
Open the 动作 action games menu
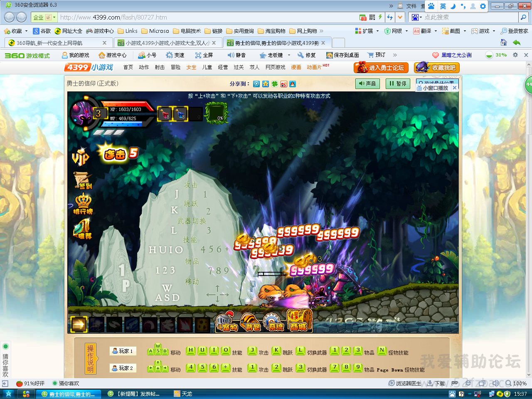(x=144, y=67)
